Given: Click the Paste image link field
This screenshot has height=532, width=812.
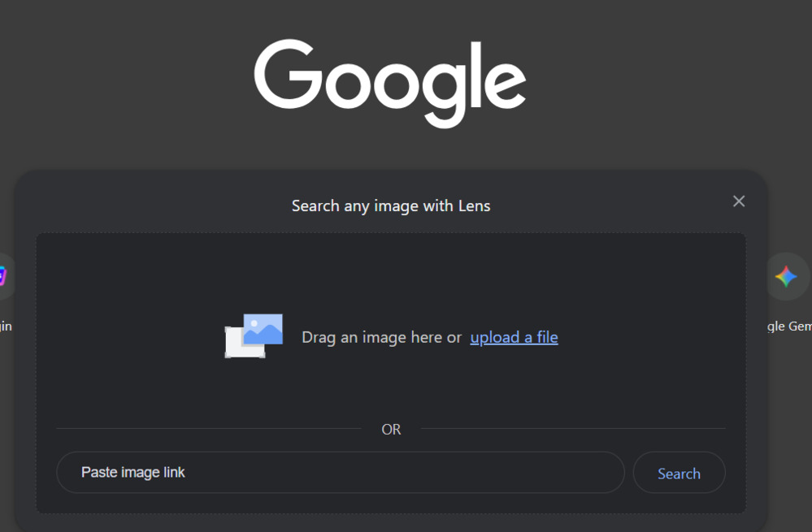Looking at the screenshot, I should click(x=341, y=473).
